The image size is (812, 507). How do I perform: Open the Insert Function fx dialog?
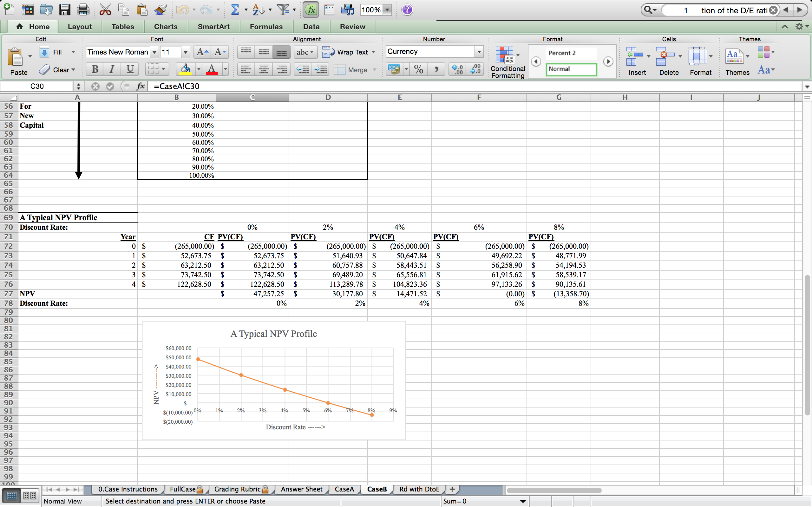[x=311, y=10]
